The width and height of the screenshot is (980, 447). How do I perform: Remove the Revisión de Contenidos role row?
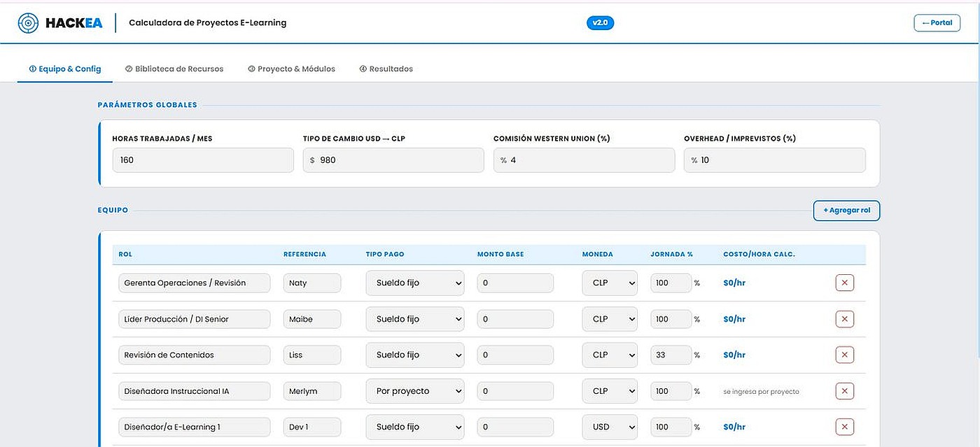pos(844,355)
